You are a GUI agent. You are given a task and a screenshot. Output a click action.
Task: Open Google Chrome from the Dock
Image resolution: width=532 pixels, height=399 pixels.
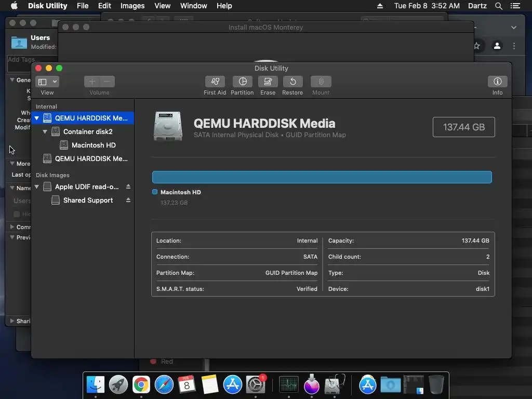[x=141, y=385]
